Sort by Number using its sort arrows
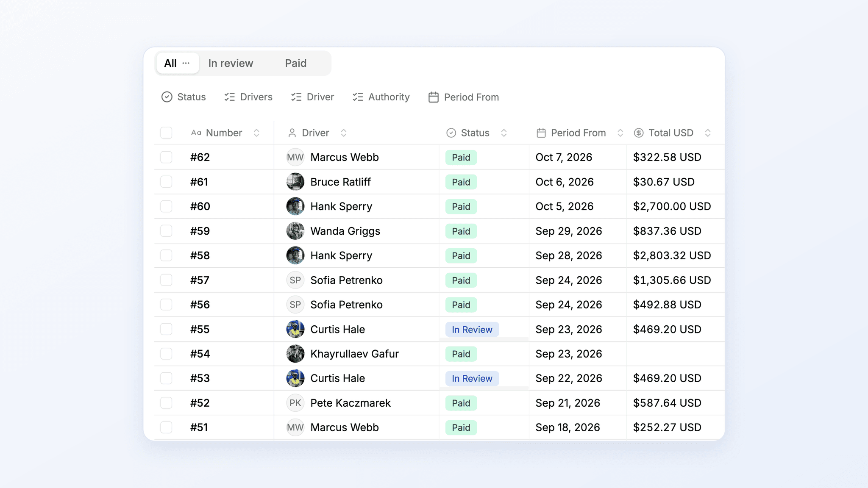This screenshot has height=488, width=868. pos(256,133)
